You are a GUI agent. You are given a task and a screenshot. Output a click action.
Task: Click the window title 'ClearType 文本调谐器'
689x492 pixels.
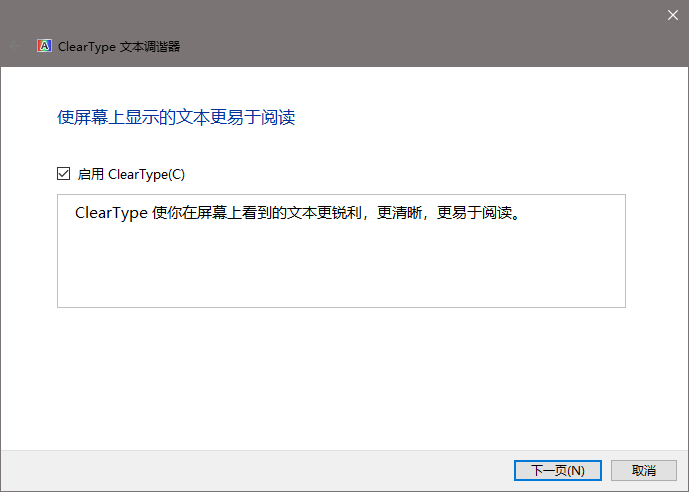point(119,47)
